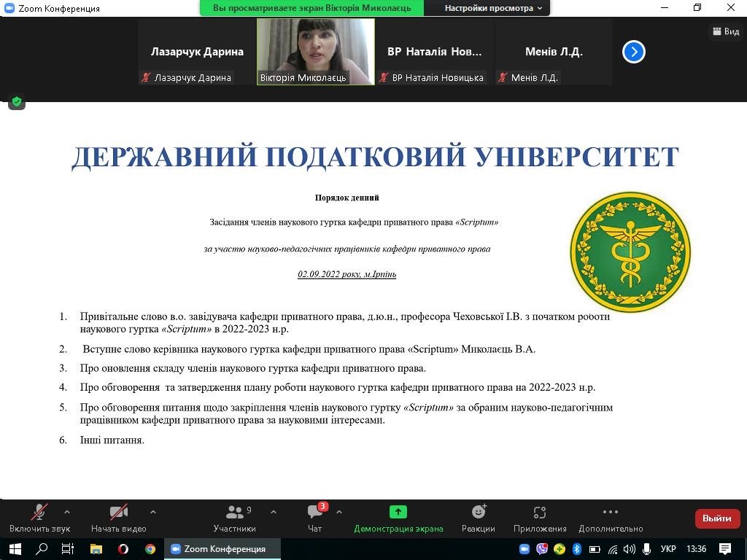Screen dimensions: 747x560
Task: Open the Чат chat panel
Action: tap(315, 518)
